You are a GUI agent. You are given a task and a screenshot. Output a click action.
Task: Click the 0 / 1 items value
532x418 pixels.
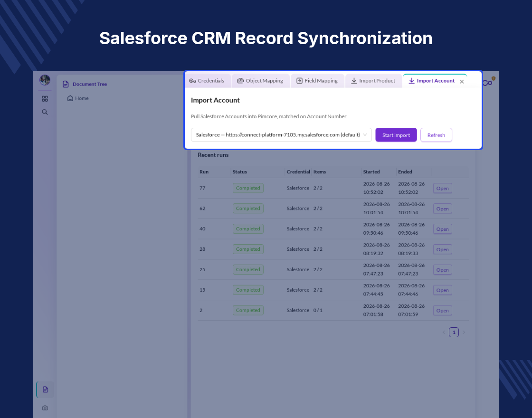318,310
